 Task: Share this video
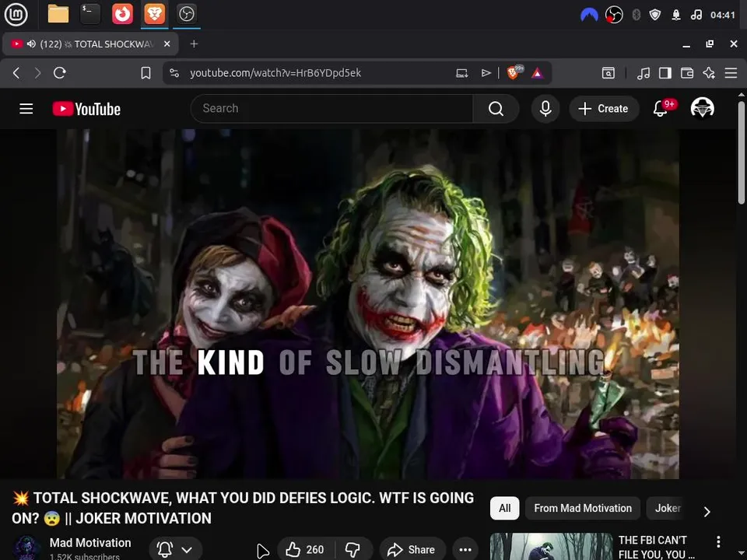point(412,550)
